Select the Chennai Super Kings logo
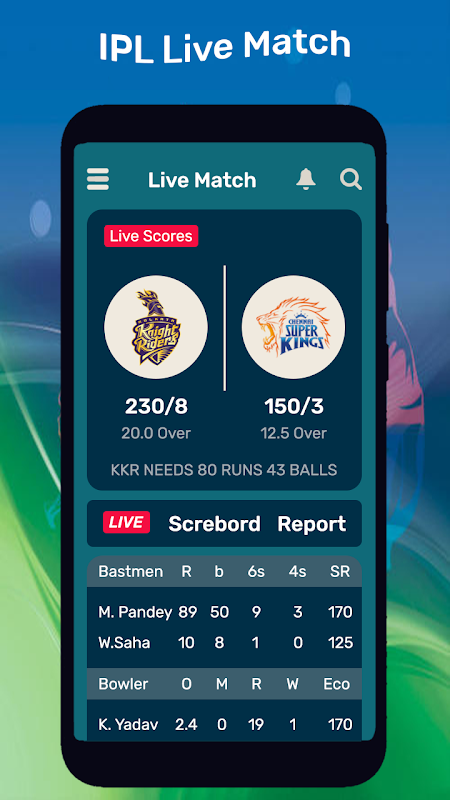The width and height of the screenshot is (450, 800). (x=293, y=327)
